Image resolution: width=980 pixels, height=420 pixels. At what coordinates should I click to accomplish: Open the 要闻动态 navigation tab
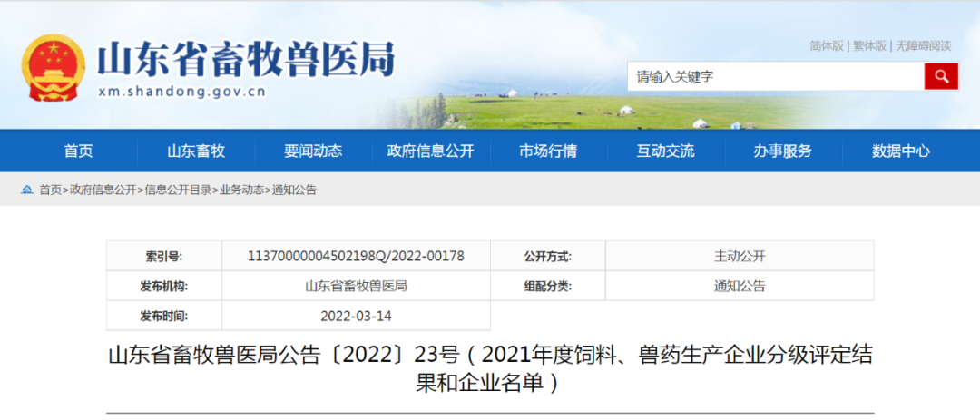pos(313,151)
